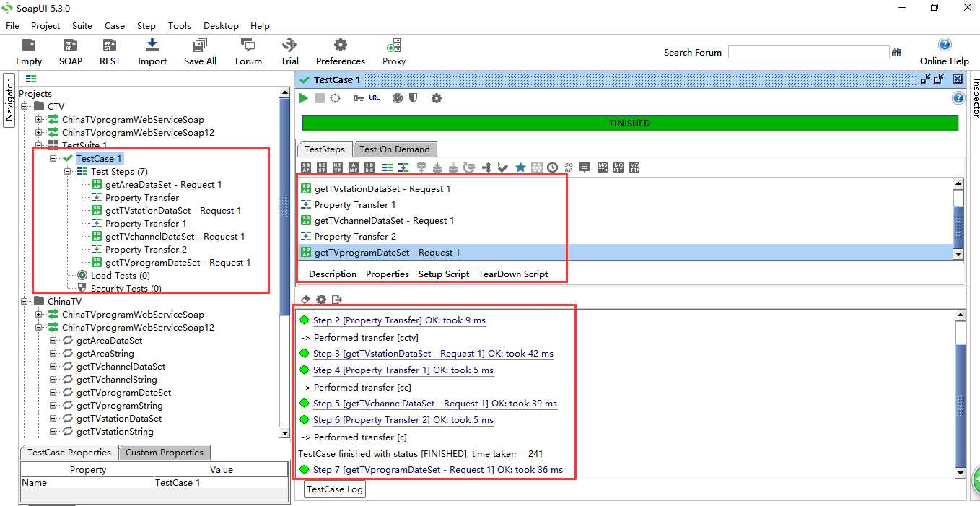Click the Import toolbar icon
980x506 pixels.
(152, 52)
